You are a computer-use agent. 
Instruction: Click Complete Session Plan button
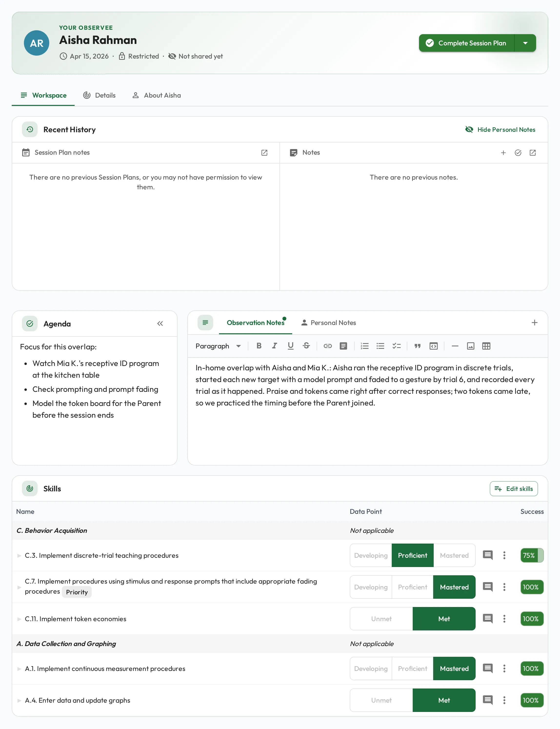(467, 43)
